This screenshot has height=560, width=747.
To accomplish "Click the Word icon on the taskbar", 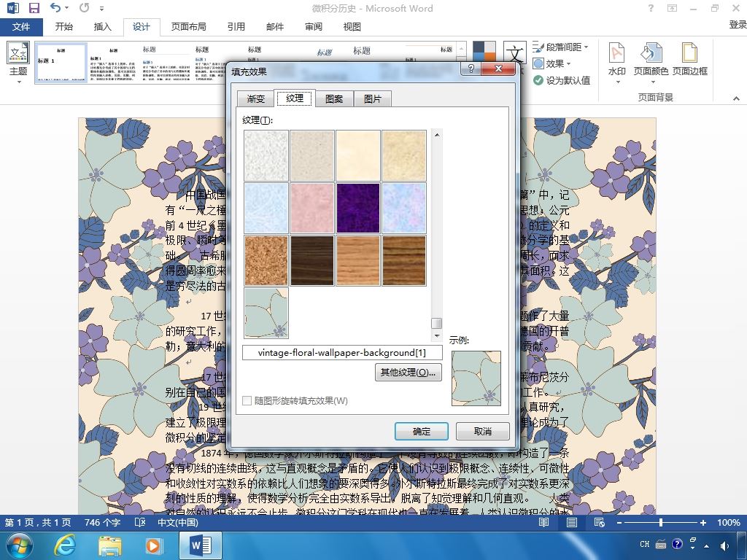I will 201,545.
